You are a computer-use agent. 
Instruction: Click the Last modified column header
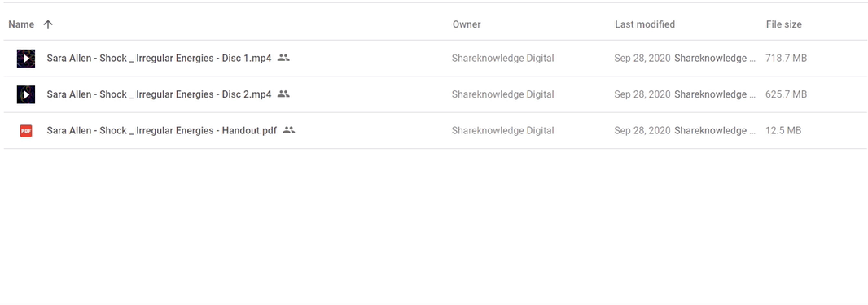point(645,24)
